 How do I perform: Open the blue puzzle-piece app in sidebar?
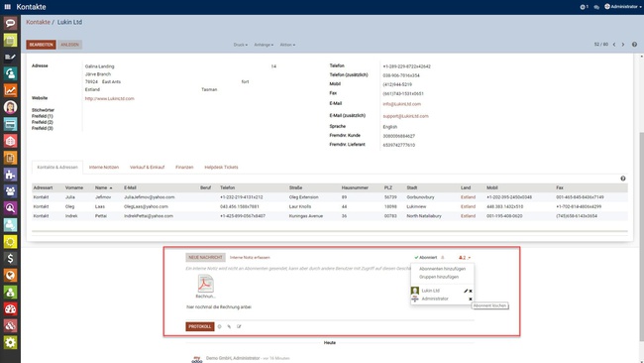pos(10,175)
